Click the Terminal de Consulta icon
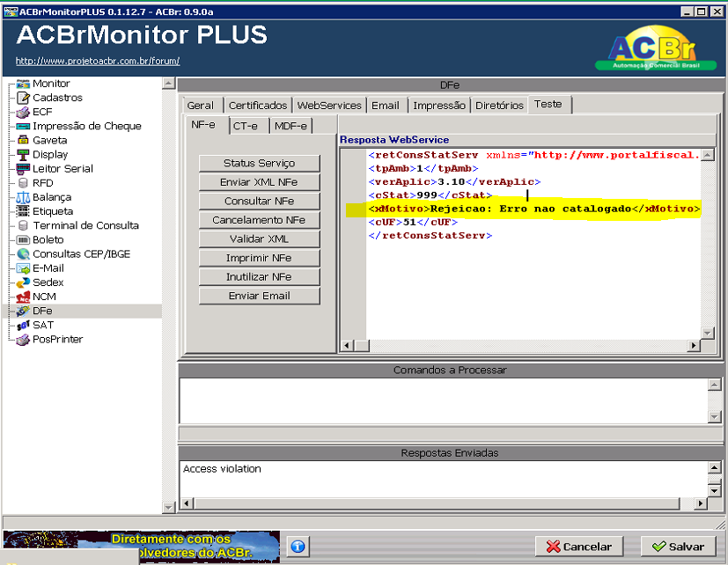Screen dimensions: 728x565 tap(23, 225)
